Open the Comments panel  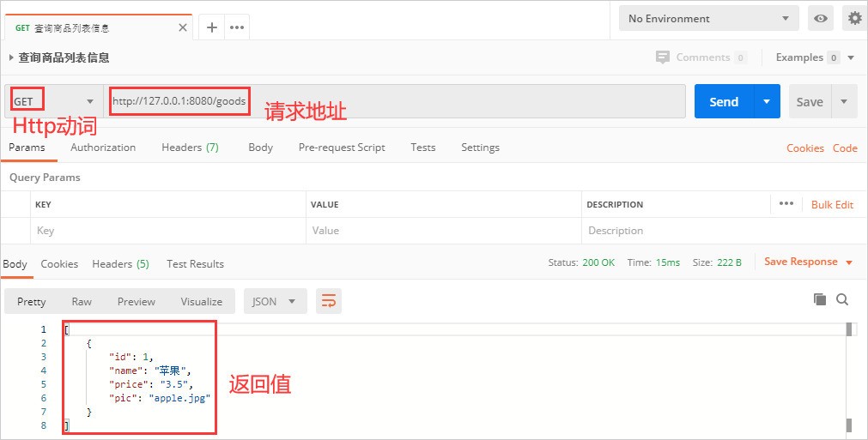tap(701, 57)
